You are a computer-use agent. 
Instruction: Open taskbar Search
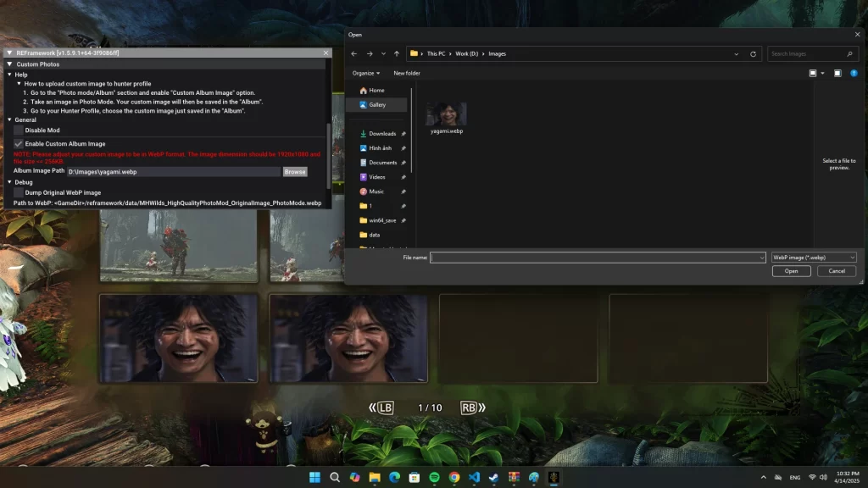click(335, 478)
